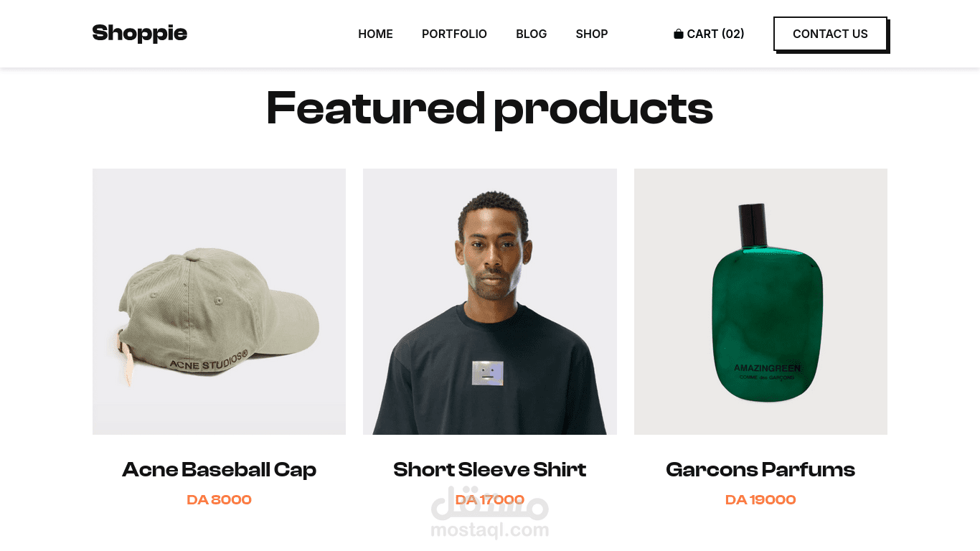Open the Short Sleeve Shirt model photo
The width and height of the screenshot is (980, 551).
[x=490, y=301]
